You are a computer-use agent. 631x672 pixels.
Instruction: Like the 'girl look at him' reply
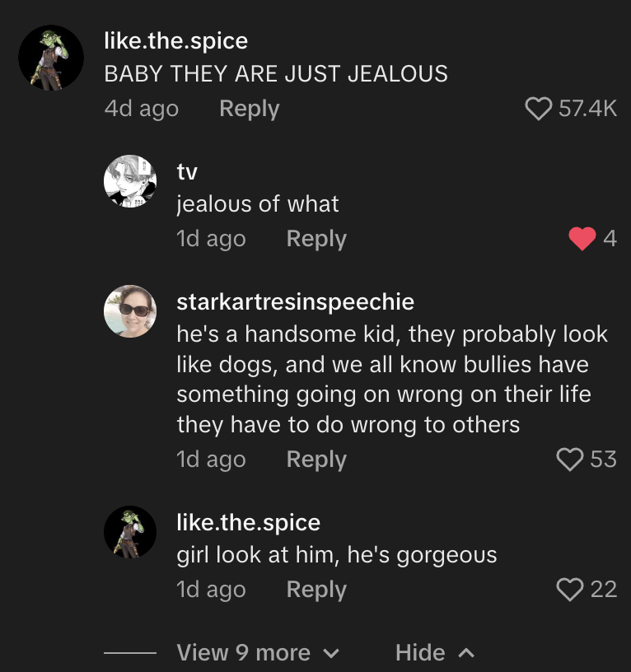570,590
